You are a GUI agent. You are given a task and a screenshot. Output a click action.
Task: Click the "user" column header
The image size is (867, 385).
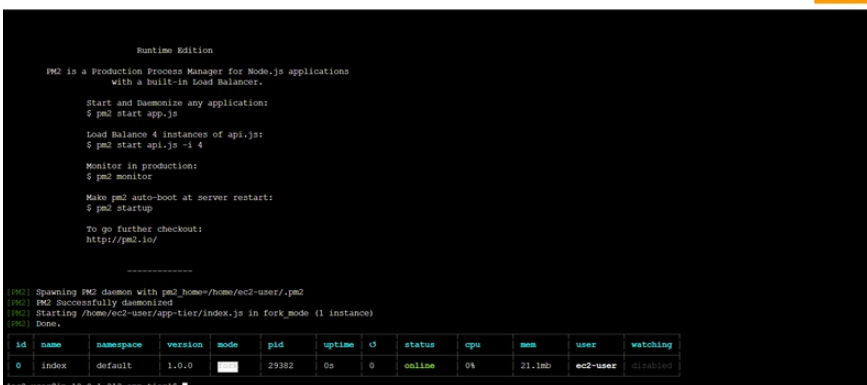(x=586, y=345)
